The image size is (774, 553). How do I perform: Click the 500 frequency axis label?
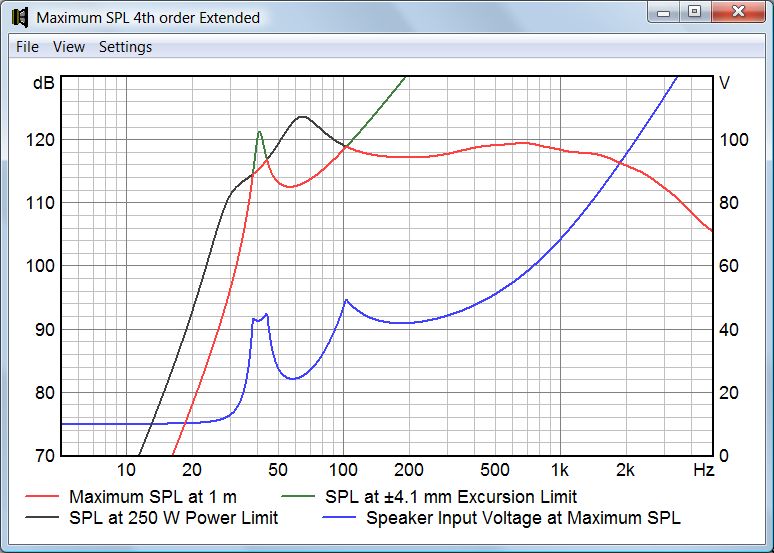495,470
